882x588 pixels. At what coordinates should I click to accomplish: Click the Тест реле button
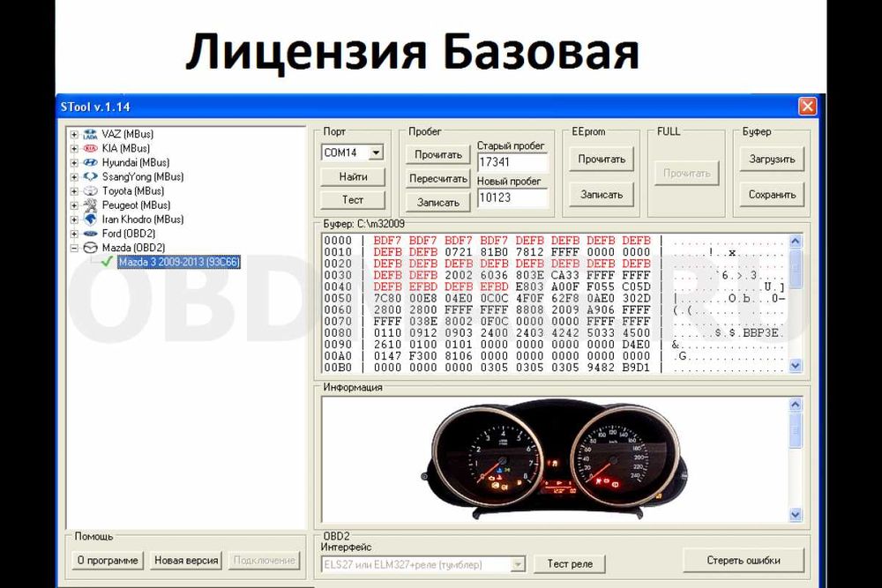pyautogui.click(x=569, y=564)
